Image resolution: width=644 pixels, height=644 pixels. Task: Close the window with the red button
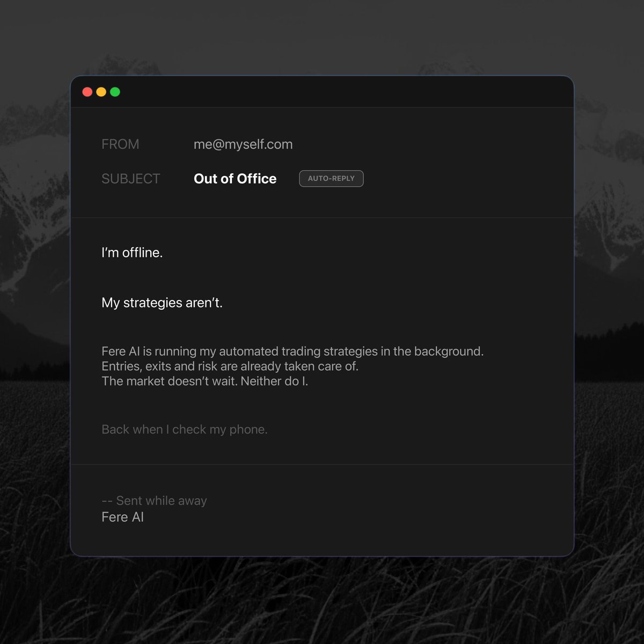click(x=87, y=92)
